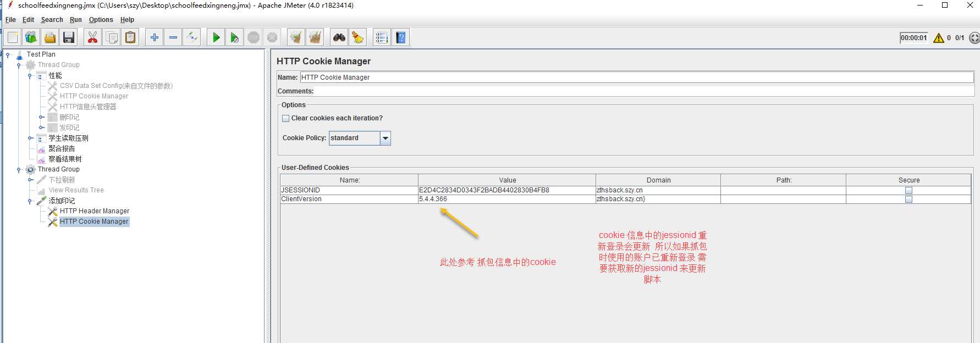Toggle Secure checkbox for JSESSIONID row

(909, 190)
